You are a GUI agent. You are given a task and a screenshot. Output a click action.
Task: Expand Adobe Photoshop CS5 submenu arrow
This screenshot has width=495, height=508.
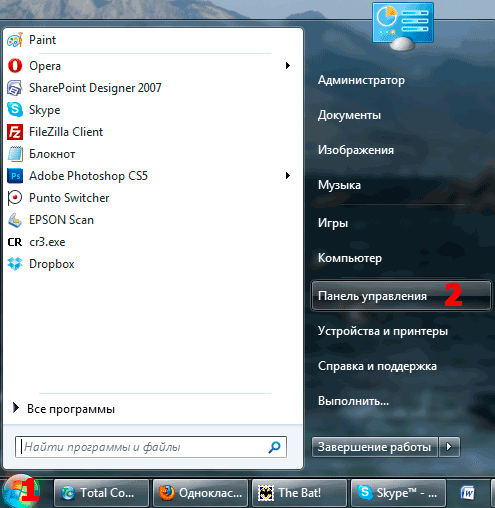(x=288, y=176)
